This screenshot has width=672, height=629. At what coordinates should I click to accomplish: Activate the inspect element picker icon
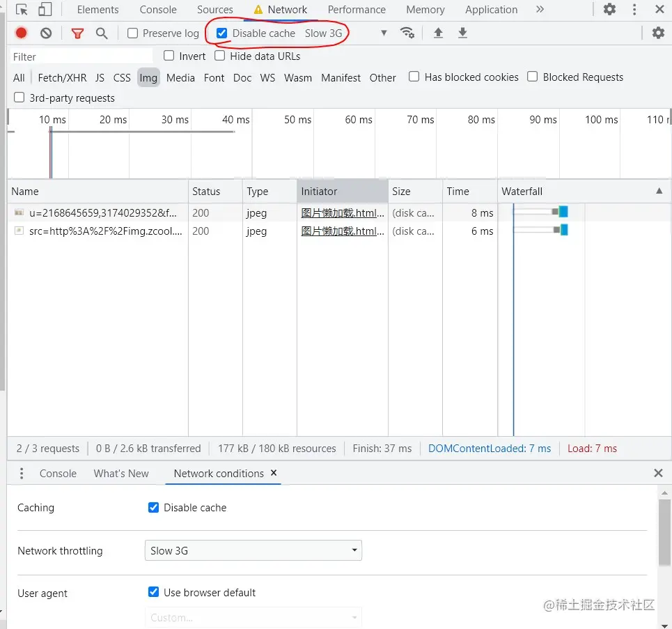pos(22,10)
